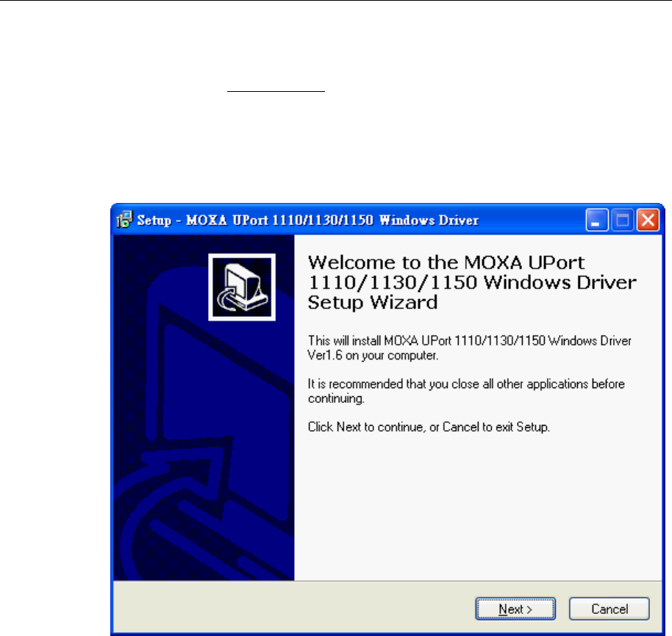Click the Setup Wizard heading line

click(x=373, y=303)
